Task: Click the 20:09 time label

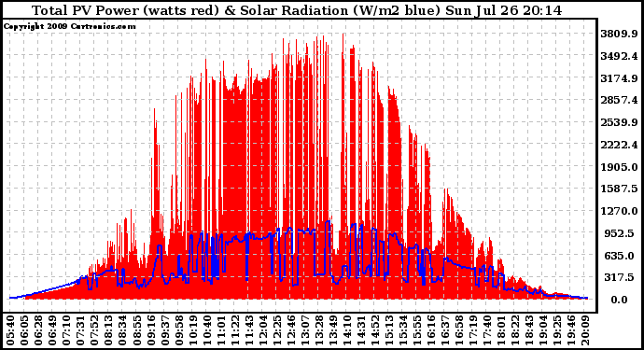Action: point(586,330)
